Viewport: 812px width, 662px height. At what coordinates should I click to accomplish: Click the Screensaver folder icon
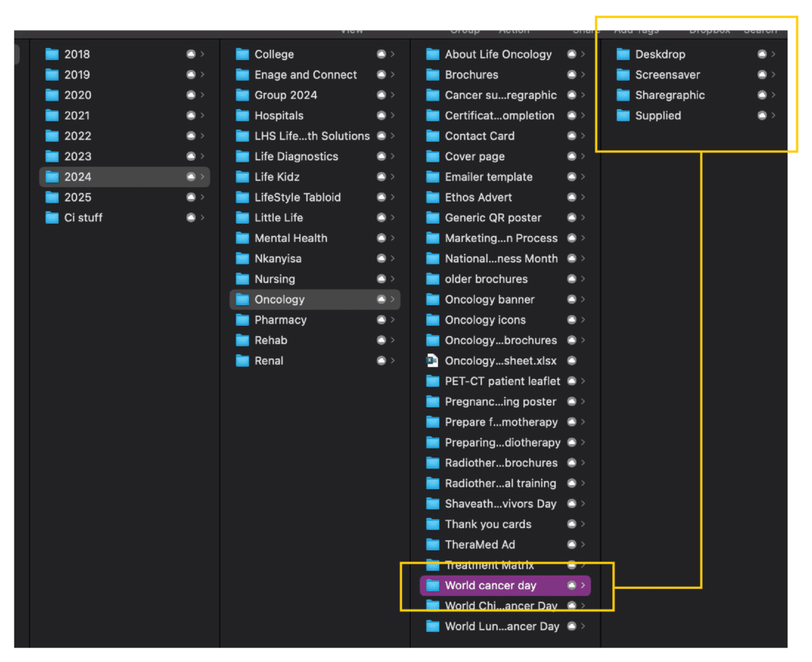point(623,75)
